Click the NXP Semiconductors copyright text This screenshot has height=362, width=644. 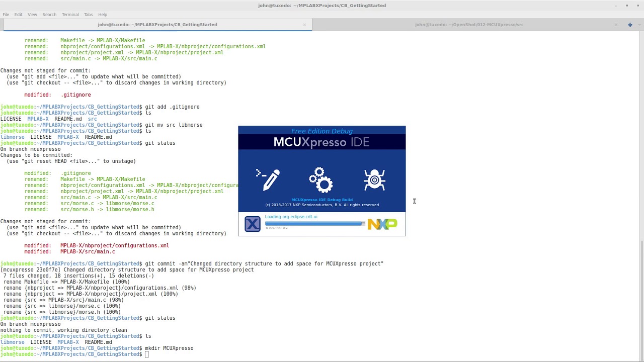click(x=322, y=205)
